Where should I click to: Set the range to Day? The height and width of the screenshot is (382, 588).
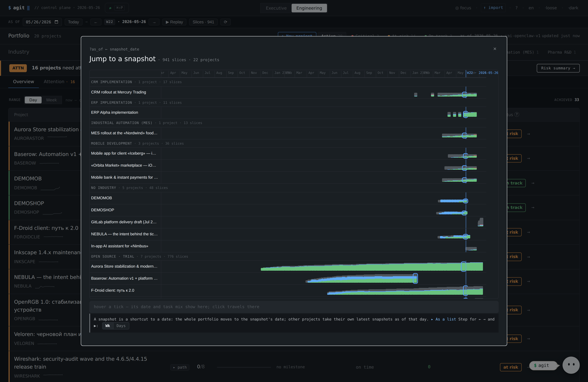pos(33,100)
